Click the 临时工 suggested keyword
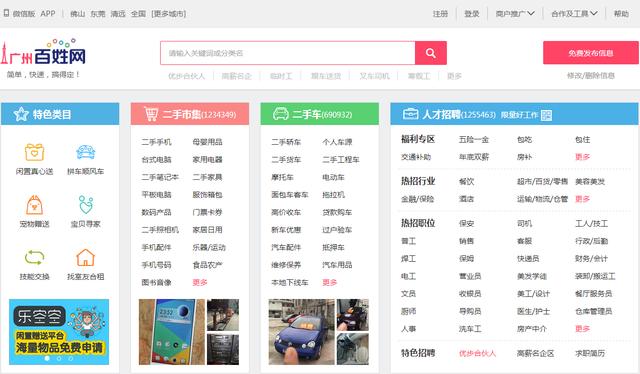This screenshot has height=374, width=640. 281,76
